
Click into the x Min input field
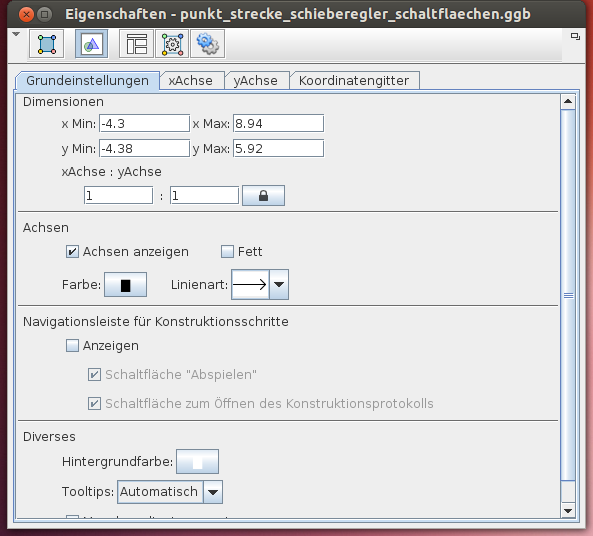[144, 123]
